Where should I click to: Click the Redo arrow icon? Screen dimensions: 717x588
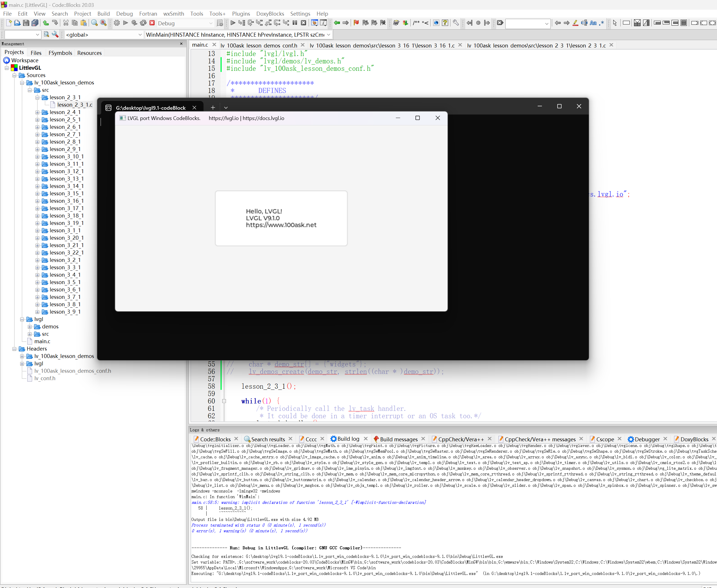55,23
